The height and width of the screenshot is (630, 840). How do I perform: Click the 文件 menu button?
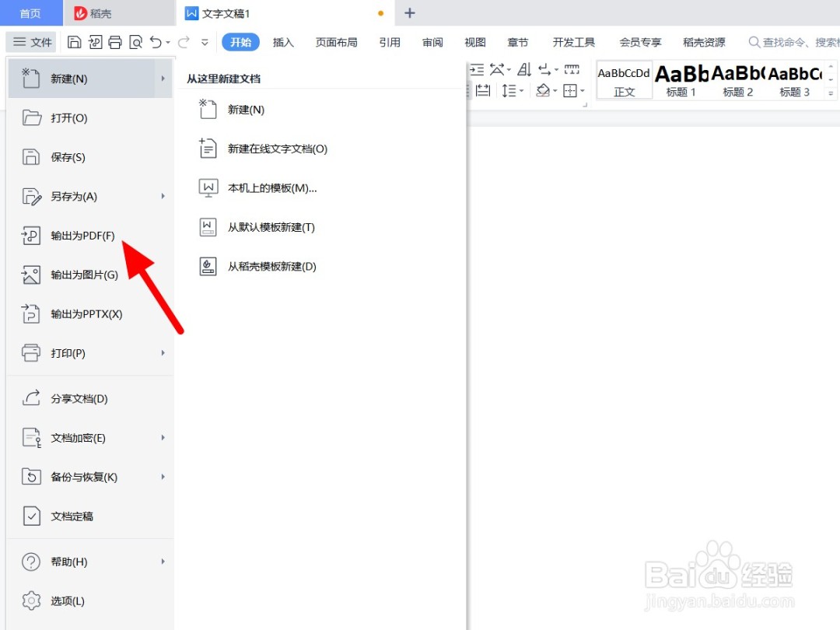tap(32, 42)
